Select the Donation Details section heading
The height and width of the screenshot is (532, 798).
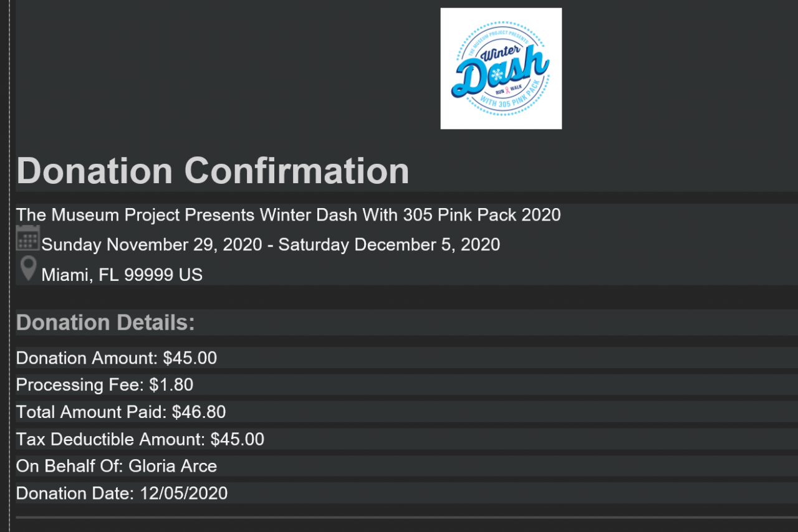(x=105, y=323)
